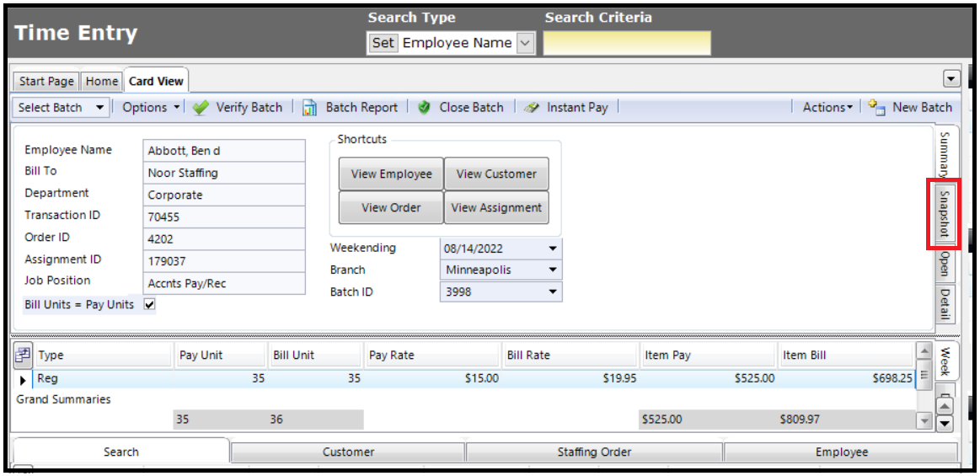Viewport: 980px width, 476px height.
Task: Click the Bill Unit column header
Action: click(x=316, y=356)
